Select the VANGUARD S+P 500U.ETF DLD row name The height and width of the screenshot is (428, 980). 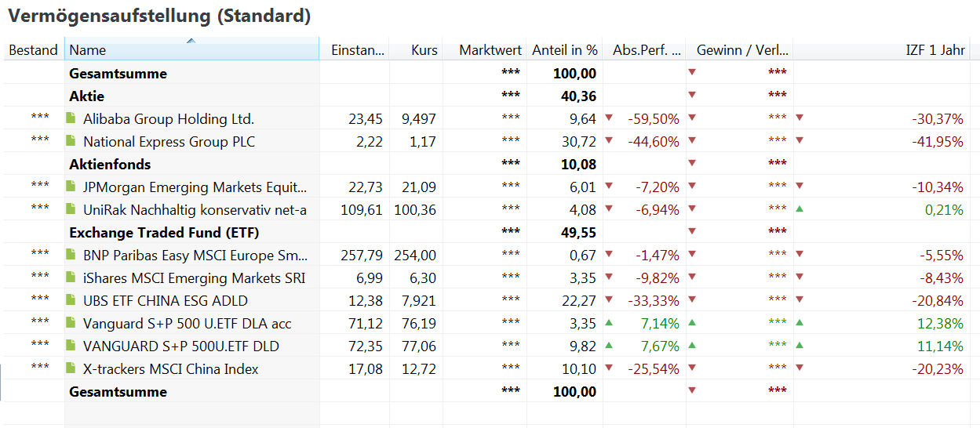click(x=180, y=346)
